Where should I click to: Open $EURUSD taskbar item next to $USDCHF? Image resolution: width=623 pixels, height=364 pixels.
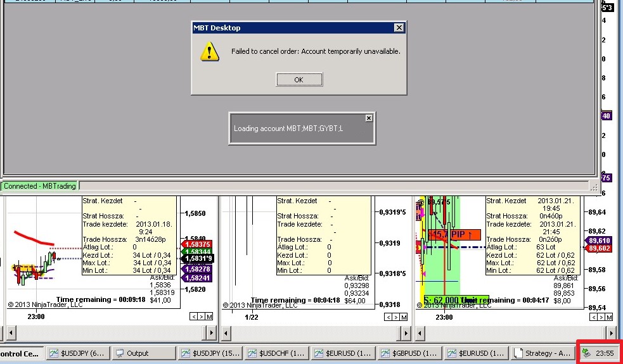pyautogui.click(x=344, y=353)
